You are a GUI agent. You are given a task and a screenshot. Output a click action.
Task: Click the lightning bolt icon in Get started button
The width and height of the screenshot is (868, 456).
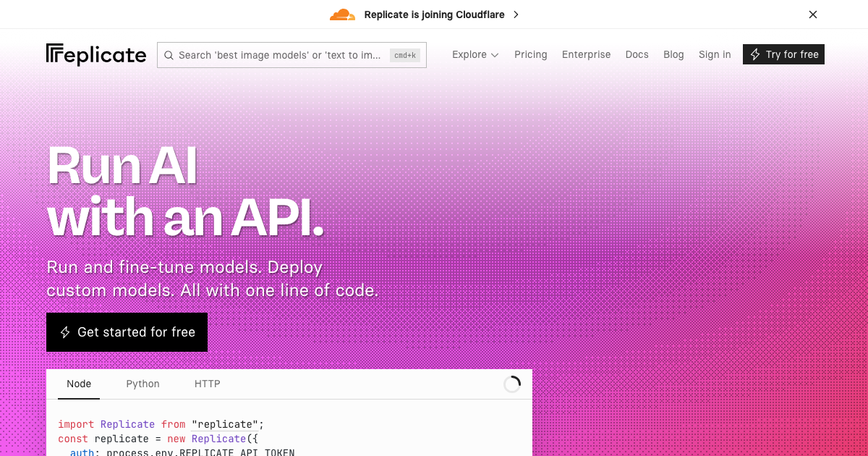[x=65, y=332]
